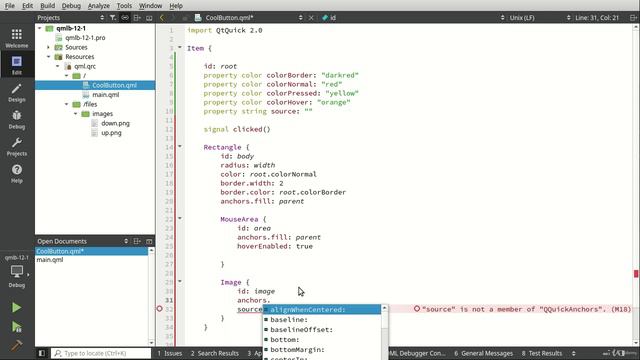This screenshot has width=640, height=360.
Task: Choose baselineOffset: from the completion list
Action: click(322, 330)
